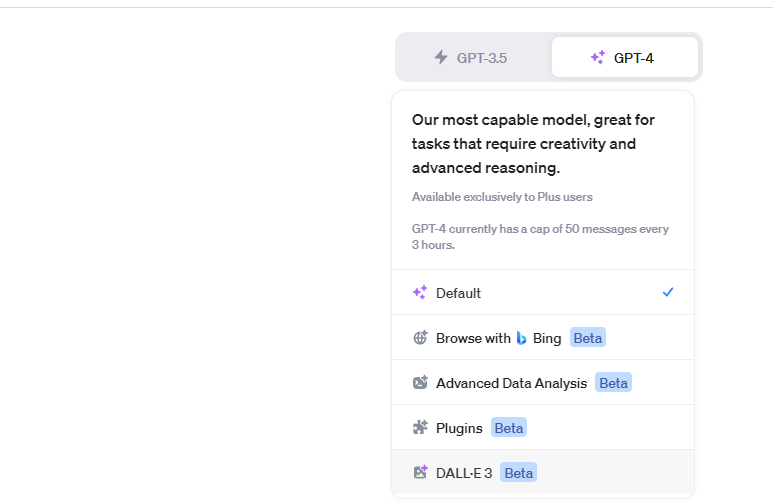Image resolution: width=773 pixels, height=504 pixels.
Task: Click the GPT-3.5 lightning bolt icon
Action: click(441, 58)
